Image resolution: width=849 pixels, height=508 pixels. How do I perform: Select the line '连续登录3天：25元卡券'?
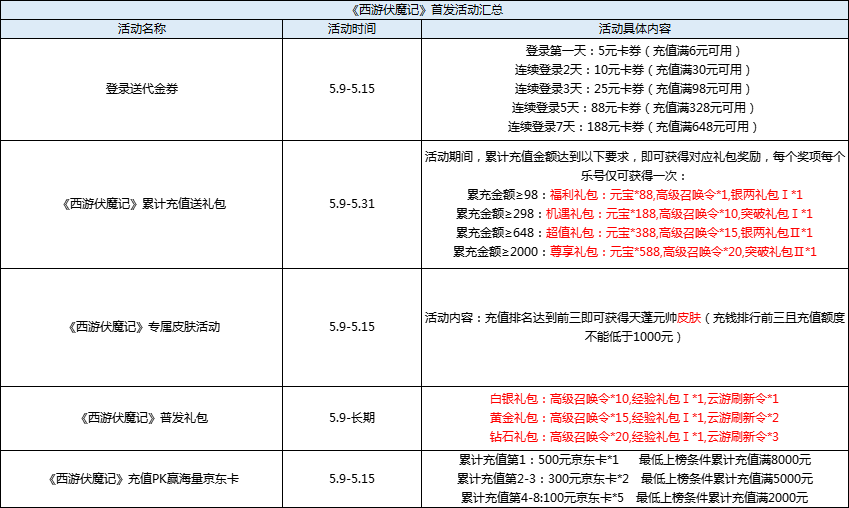pyautogui.click(x=633, y=89)
